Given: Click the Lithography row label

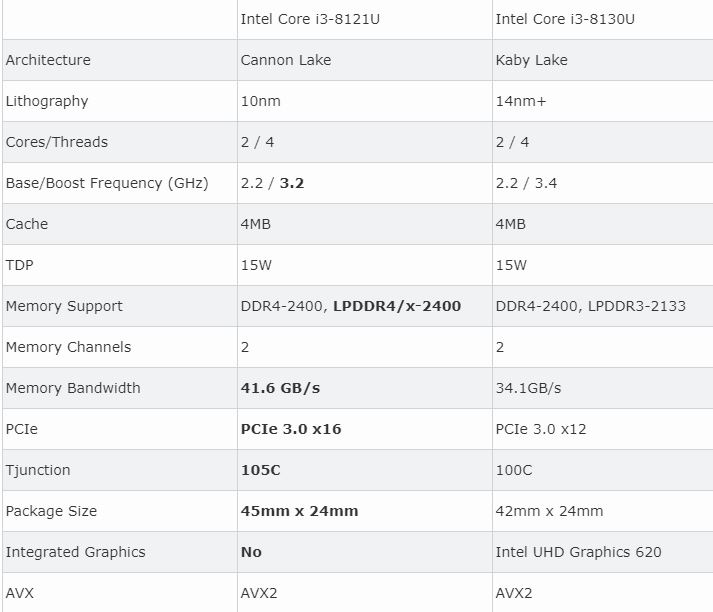Looking at the screenshot, I should [47, 101].
